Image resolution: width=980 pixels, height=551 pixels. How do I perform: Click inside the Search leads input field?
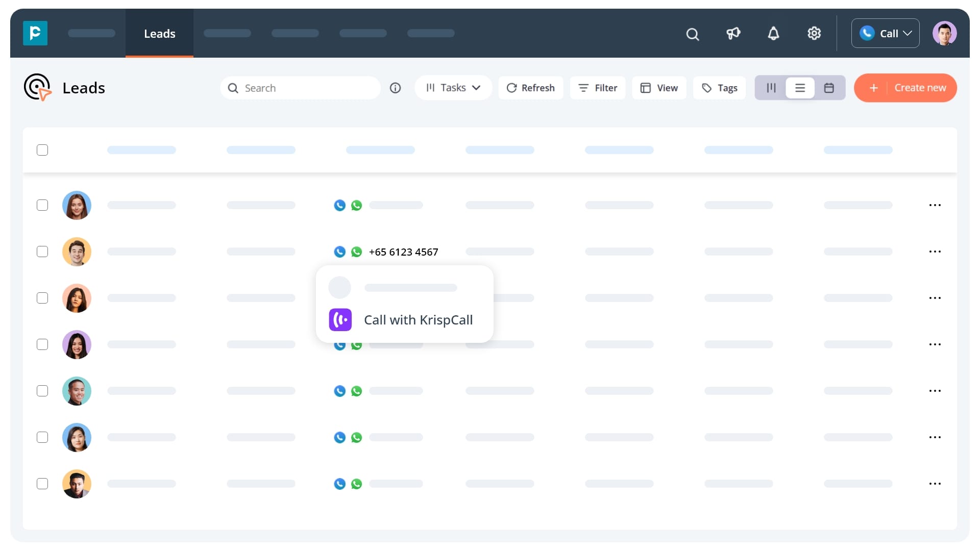pyautogui.click(x=300, y=88)
